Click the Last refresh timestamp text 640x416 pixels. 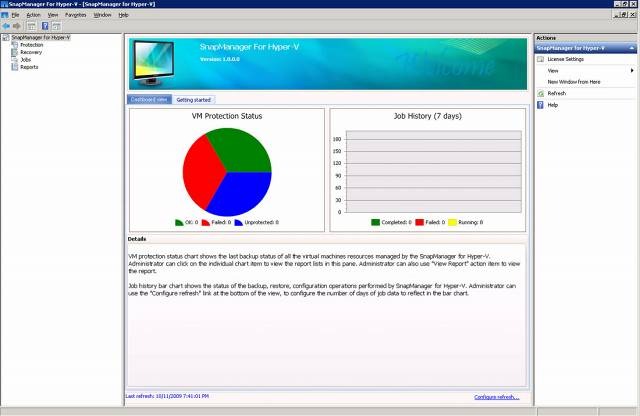(x=167, y=396)
